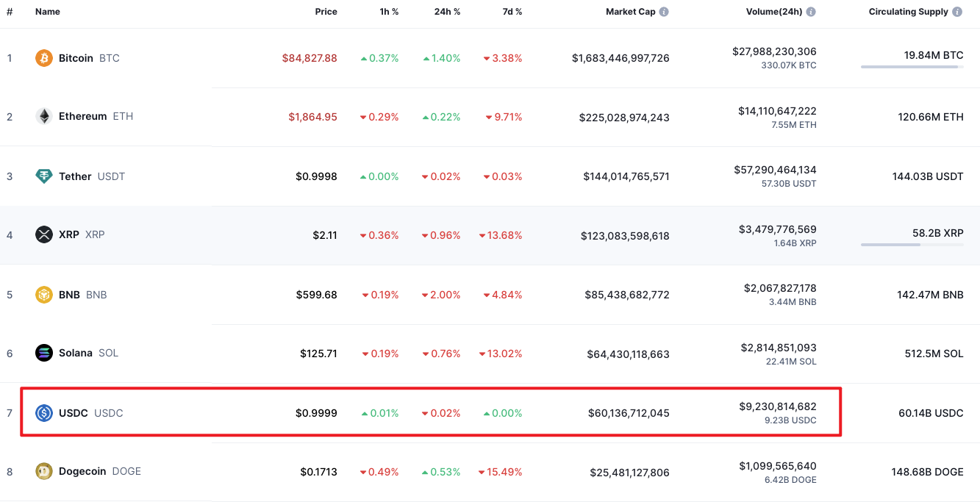Click the Tether logo icon

pos(44,176)
